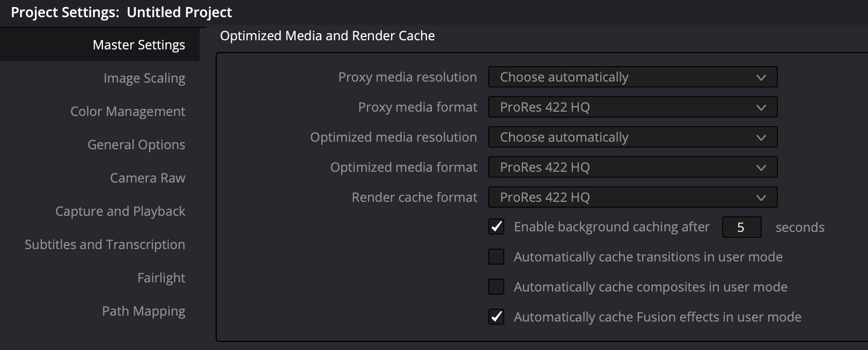Viewport: 868px width, 350px height.
Task: Open the Master Settings tab
Action: coord(138,45)
